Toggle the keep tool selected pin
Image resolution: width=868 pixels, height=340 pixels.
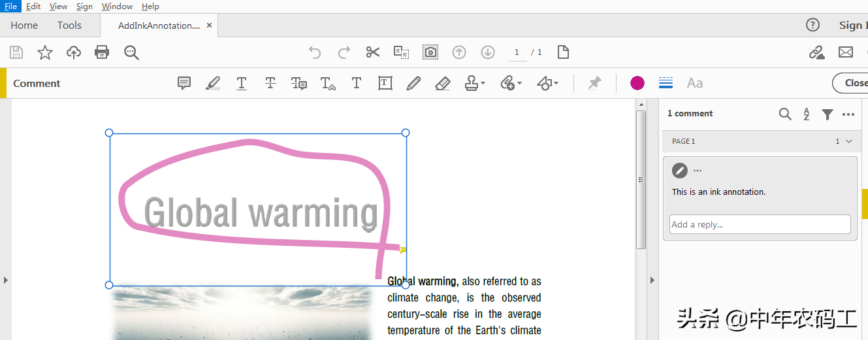[594, 83]
